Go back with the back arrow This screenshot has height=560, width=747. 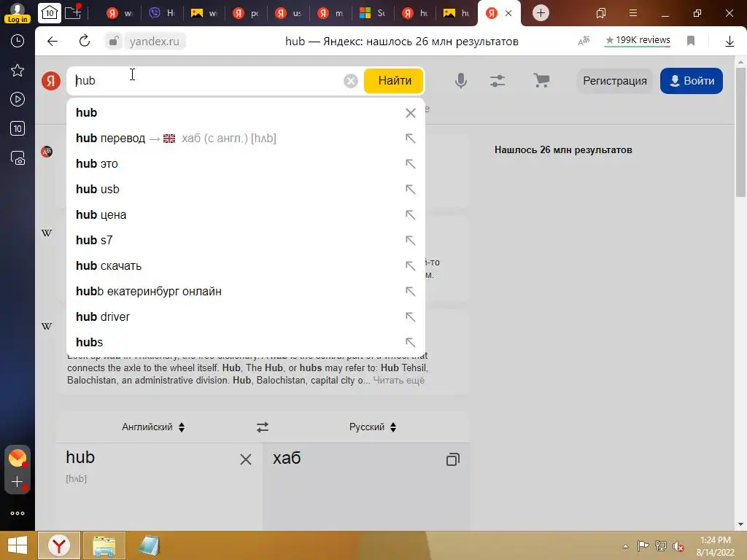(53, 42)
